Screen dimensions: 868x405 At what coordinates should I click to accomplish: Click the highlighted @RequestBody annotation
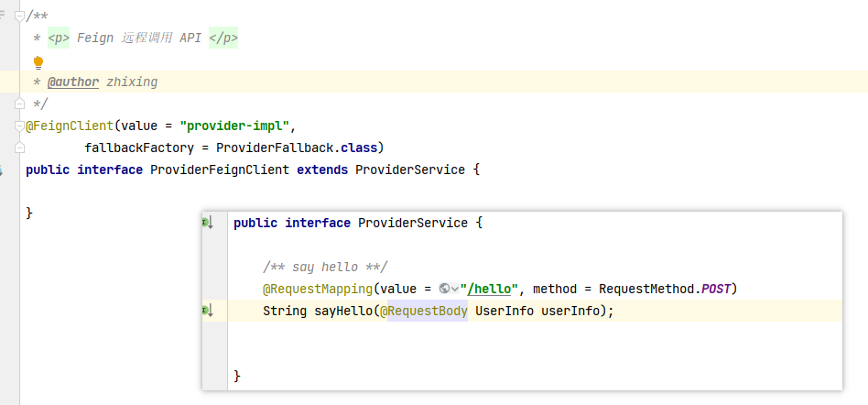[424, 311]
